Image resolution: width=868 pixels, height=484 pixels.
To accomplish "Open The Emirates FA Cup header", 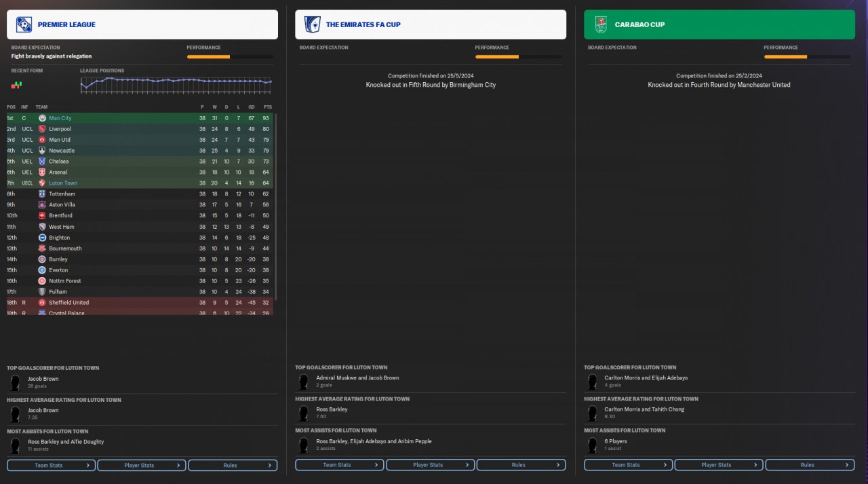I will [x=431, y=24].
